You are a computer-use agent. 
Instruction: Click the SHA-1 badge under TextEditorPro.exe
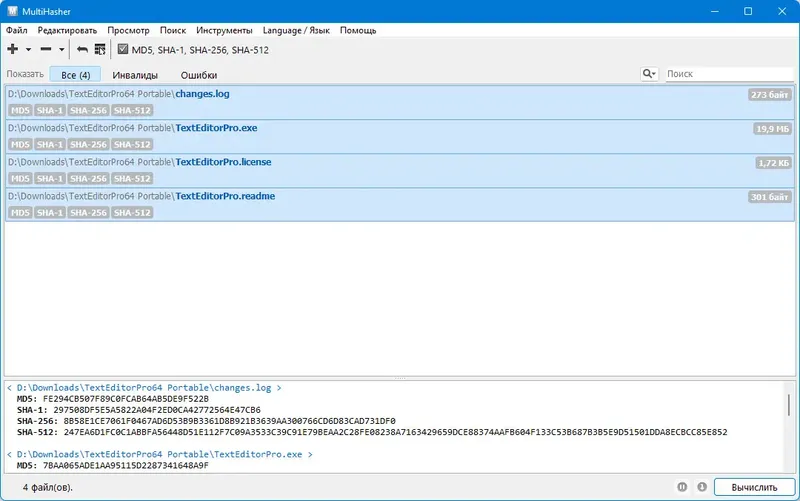[50, 144]
